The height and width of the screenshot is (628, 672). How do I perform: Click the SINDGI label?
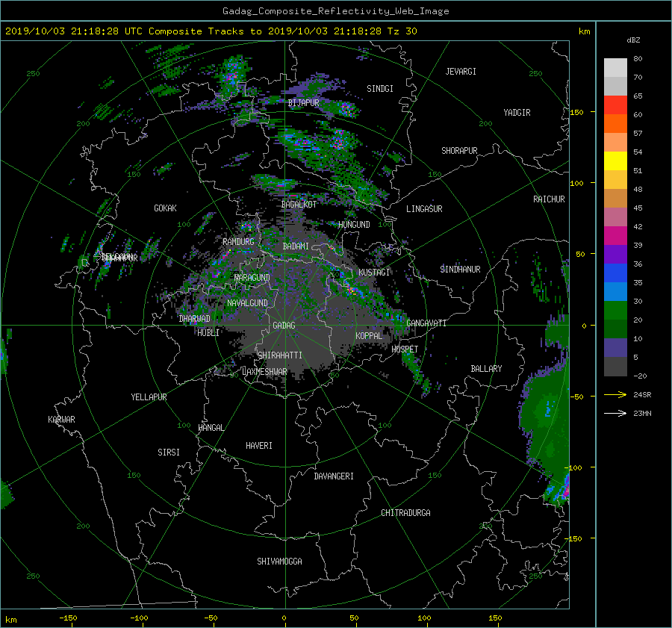point(380,89)
